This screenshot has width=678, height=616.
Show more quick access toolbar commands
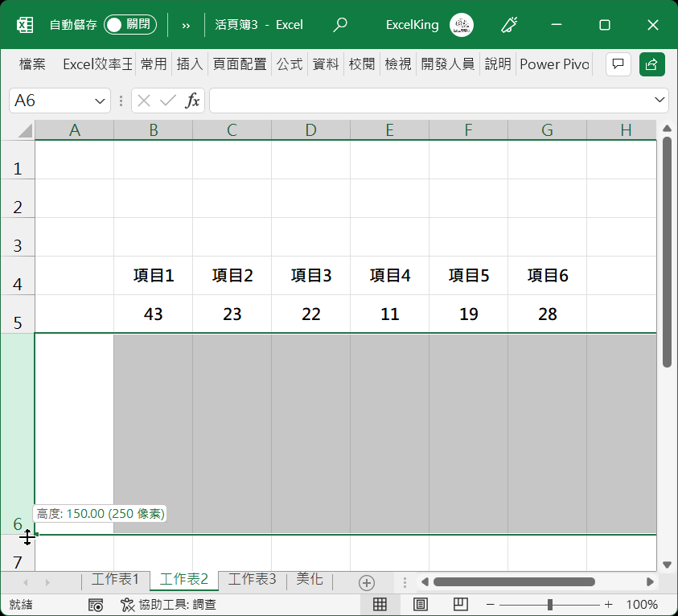coord(187,25)
